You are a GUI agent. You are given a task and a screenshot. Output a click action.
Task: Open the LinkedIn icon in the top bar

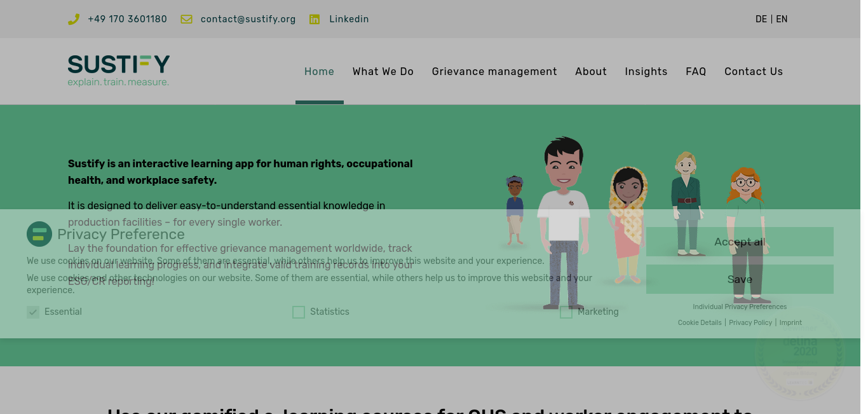click(x=315, y=19)
